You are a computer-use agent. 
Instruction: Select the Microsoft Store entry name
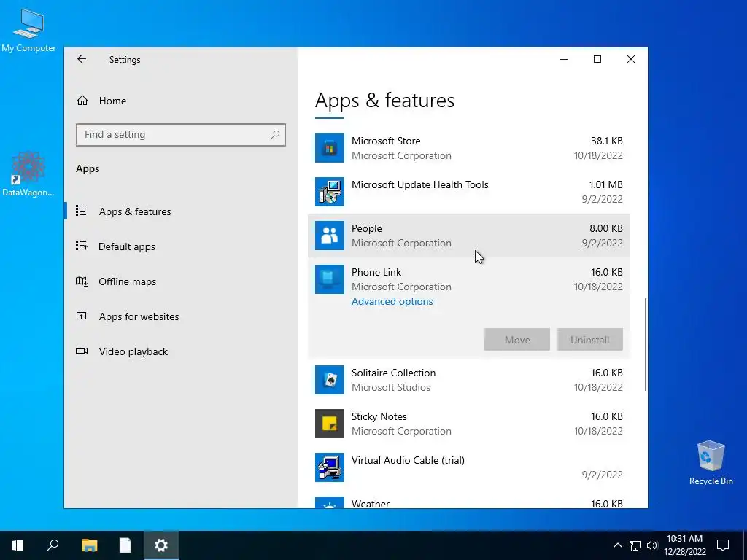pos(386,141)
